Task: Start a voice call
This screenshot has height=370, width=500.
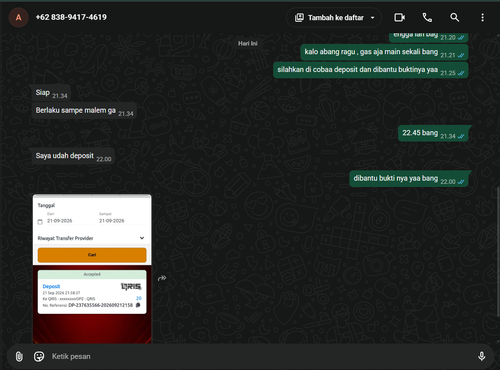Action: coord(427,17)
